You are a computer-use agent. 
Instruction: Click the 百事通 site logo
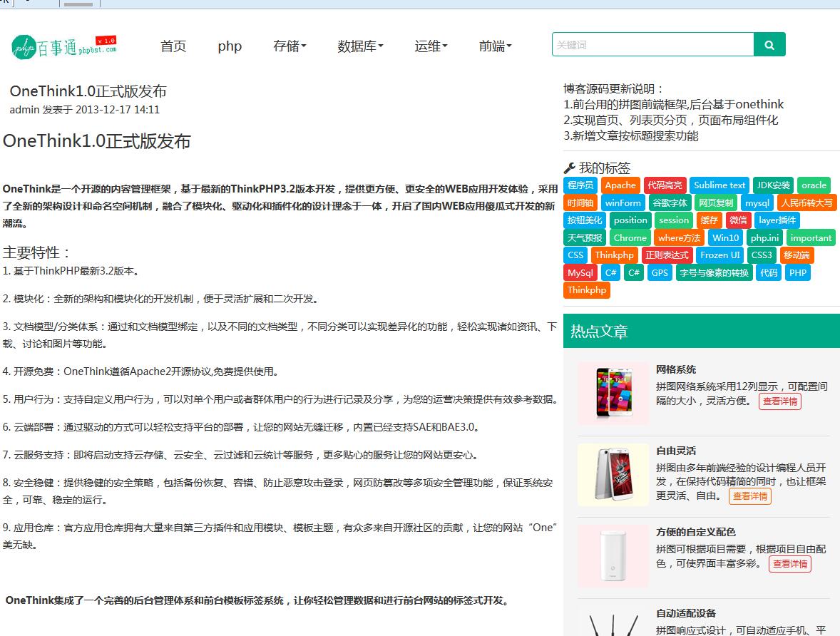(x=63, y=46)
